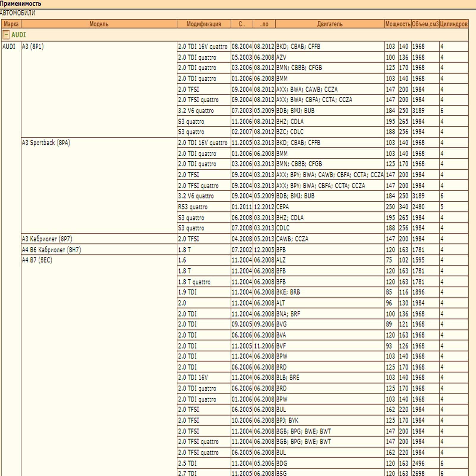Select the A3 Кабриолет (8P7) model
This screenshot has width=476, height=476.
47,239
